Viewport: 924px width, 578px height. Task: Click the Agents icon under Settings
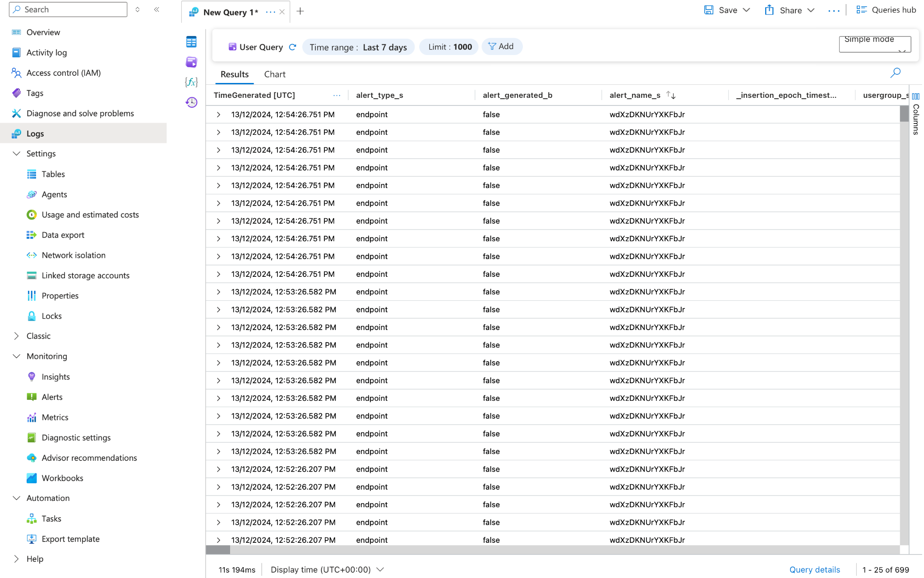coord(32,194)
